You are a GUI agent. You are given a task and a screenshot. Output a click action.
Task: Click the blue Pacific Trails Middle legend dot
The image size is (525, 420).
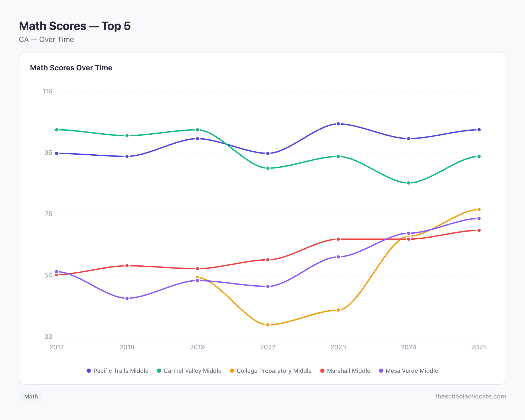[88, 371]
